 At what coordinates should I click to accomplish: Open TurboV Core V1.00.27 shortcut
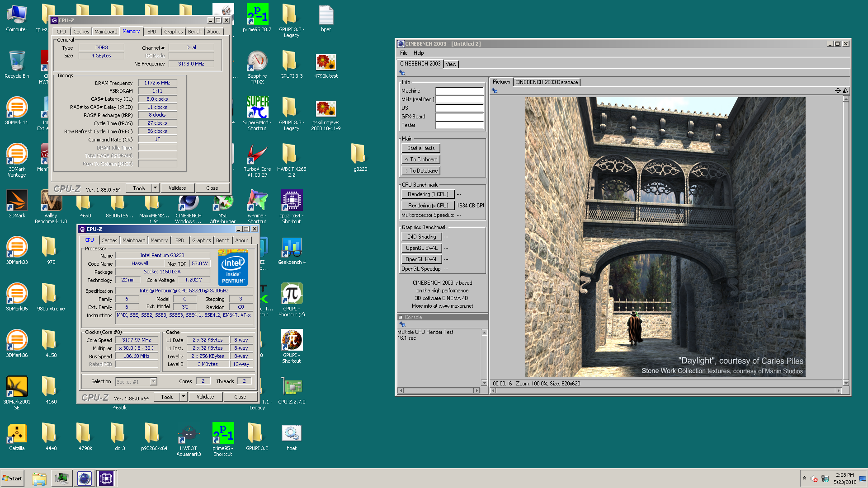click(x=257, y=160)
